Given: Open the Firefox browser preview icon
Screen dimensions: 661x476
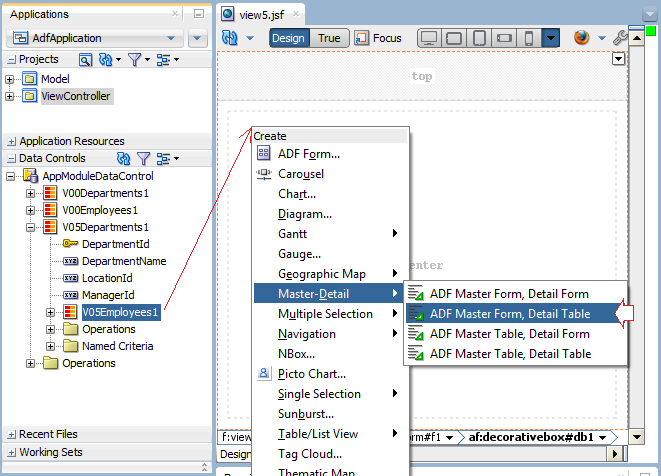Looking at the screenshot, I should (x=581, y=38).
